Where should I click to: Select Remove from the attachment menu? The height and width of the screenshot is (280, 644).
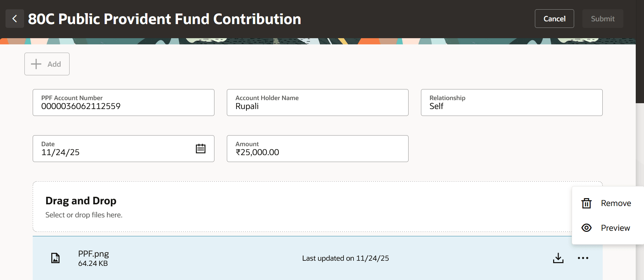pos(616,203)
